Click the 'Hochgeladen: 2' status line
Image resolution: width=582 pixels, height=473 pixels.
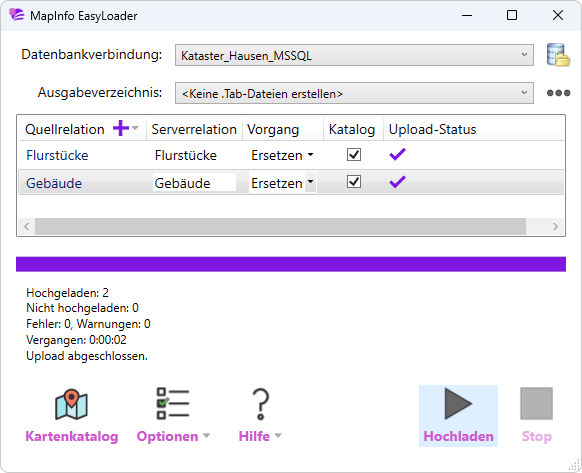[68, 293]
